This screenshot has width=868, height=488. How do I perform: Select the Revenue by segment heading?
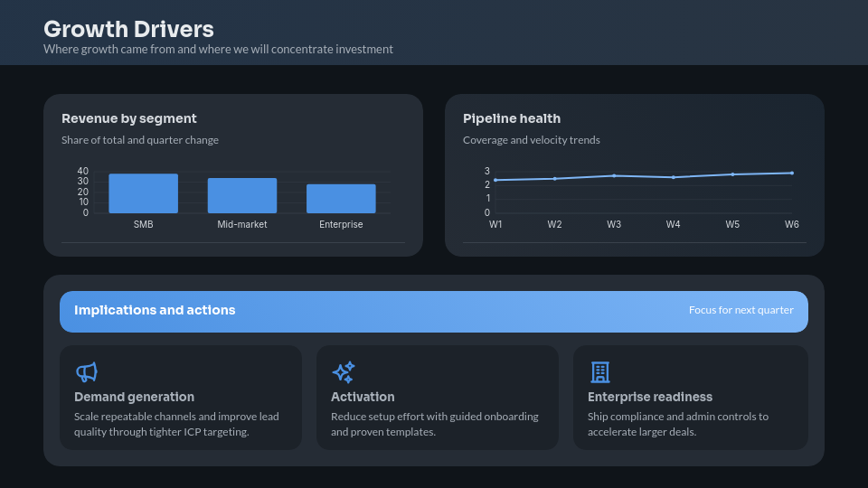pyautogui.click(x=129, y=118)
